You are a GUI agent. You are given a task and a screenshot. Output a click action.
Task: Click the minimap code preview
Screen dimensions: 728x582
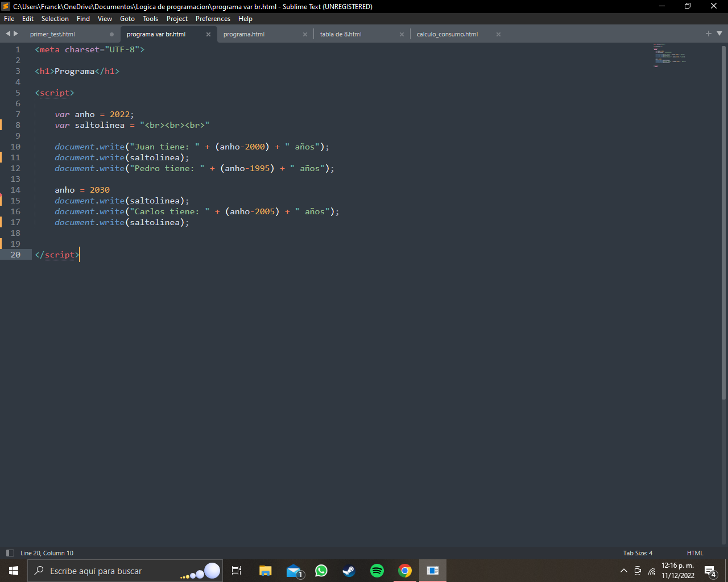point(669,55)
